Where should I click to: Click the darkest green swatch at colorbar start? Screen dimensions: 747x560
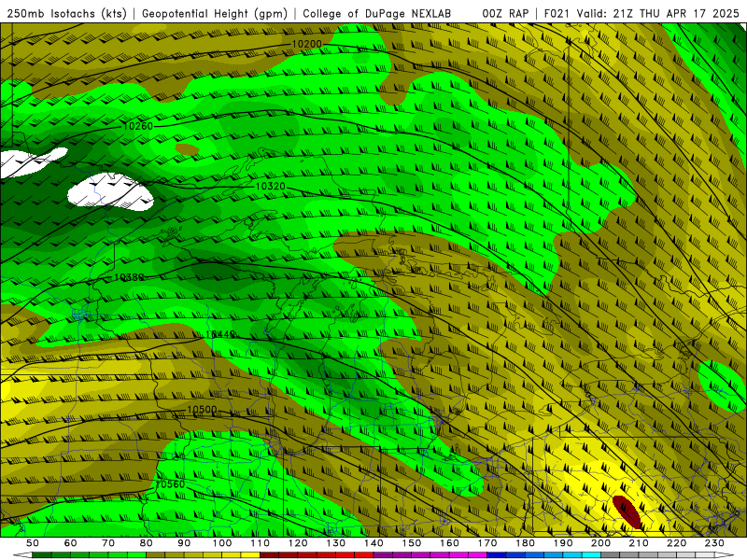[42, 555]
